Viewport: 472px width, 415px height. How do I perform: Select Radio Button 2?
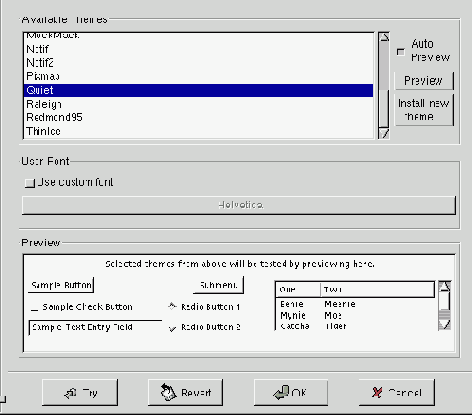172,328
